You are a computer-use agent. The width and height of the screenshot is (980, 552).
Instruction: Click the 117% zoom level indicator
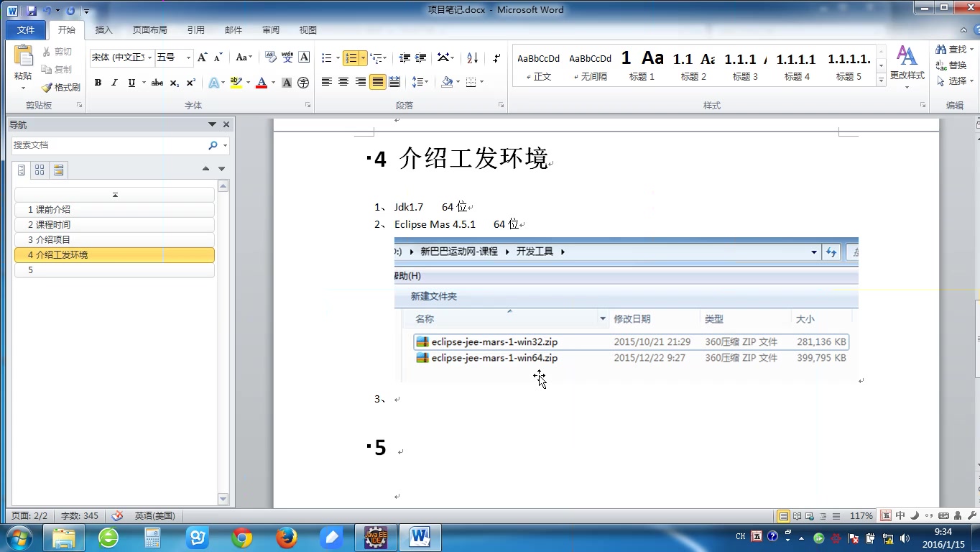point(861,515)
